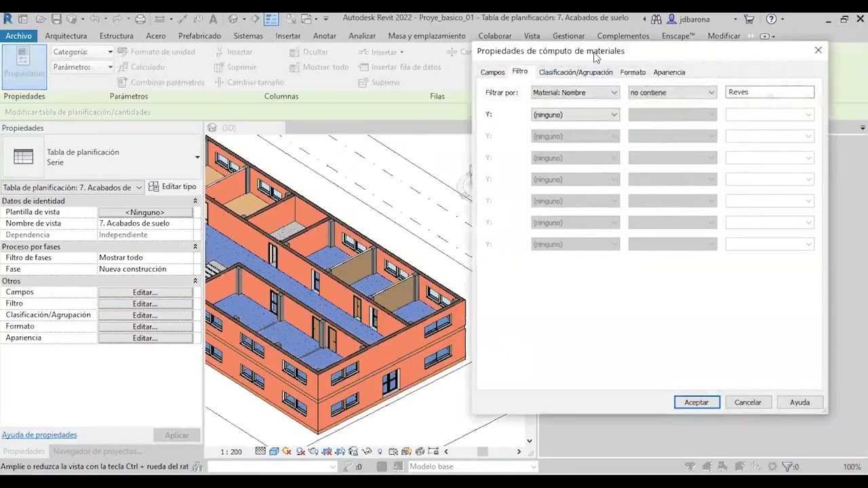The width and height of the screenshot is (868, 488).
Task: Click Editar button for Campos
Action: point(145,293)
